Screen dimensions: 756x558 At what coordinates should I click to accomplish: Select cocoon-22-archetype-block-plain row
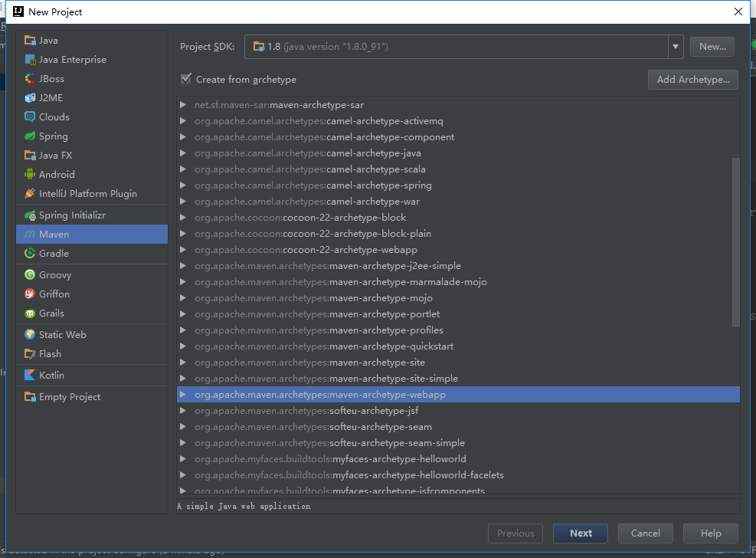tap(458, 234)
